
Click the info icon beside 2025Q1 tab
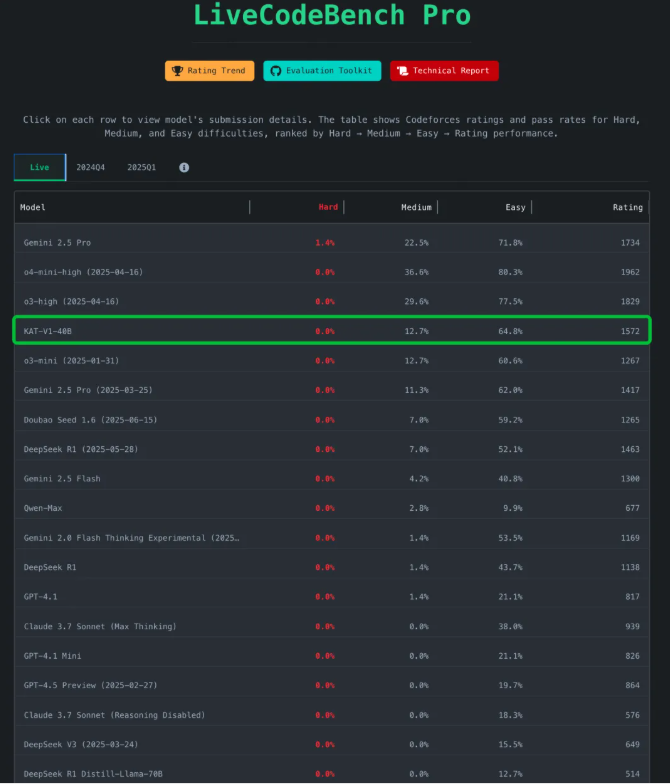[x=184, y=168]
